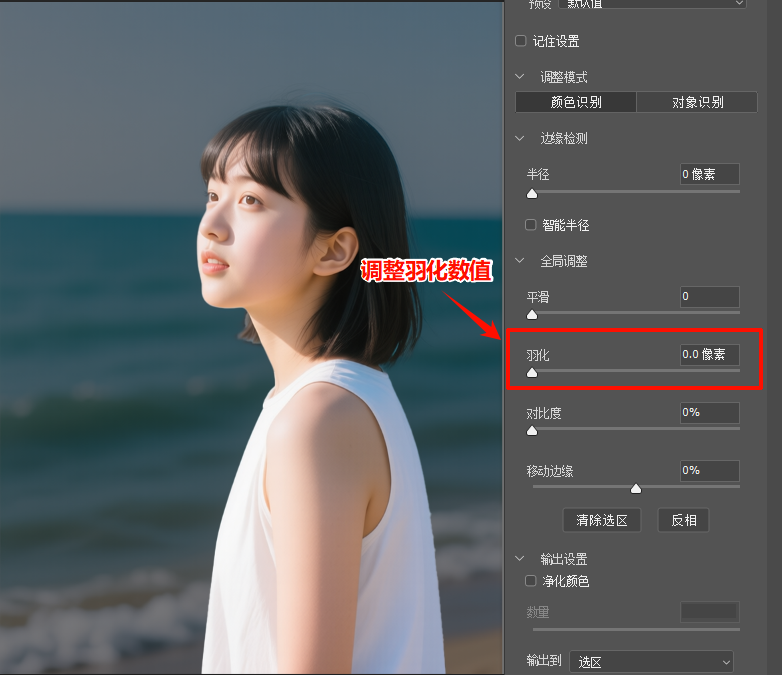This screenshot has height=675, width=782.
Task: Click the 羽化 slider handle
Action: [532, 373]
